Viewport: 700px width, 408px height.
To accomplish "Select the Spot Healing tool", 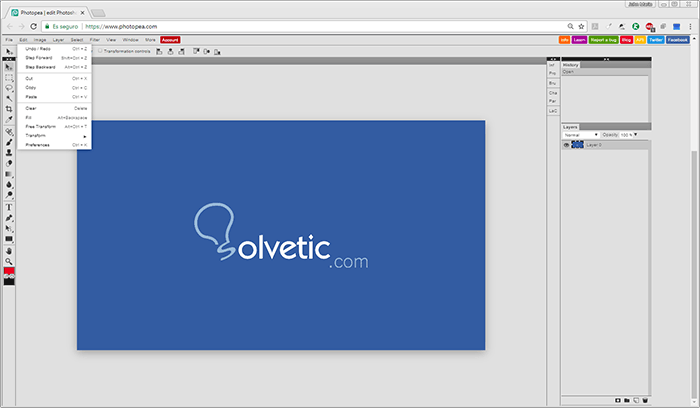I will pos(9,132).
